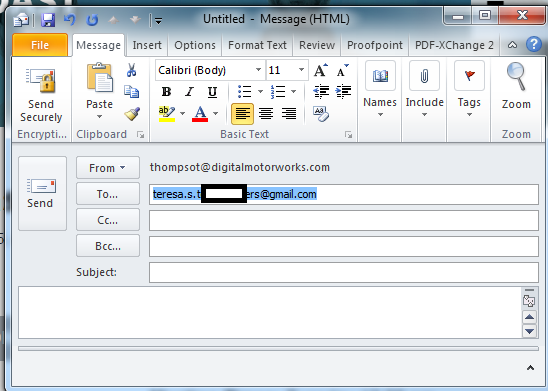Redo action in Quick Access toolbar
The height and width of the screenshot is (391, 548).
pyautogui.click(x=92, y=20)
